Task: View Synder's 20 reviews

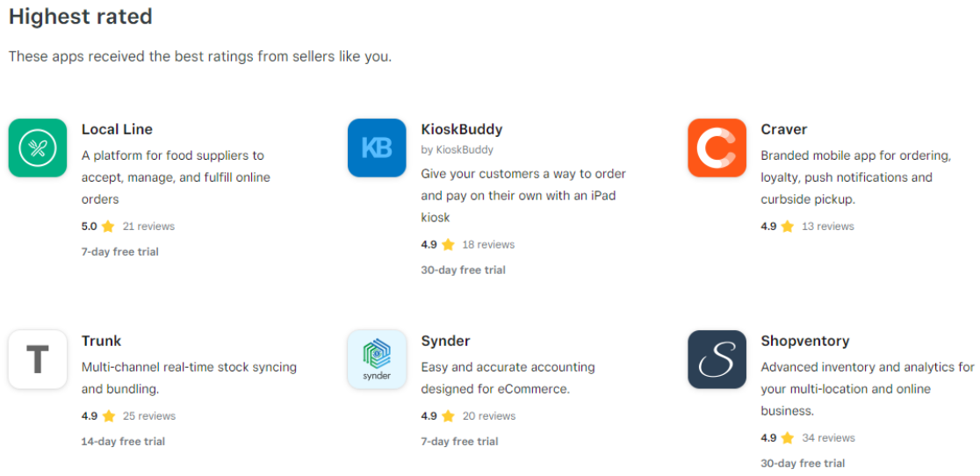Action: [489, 416]
